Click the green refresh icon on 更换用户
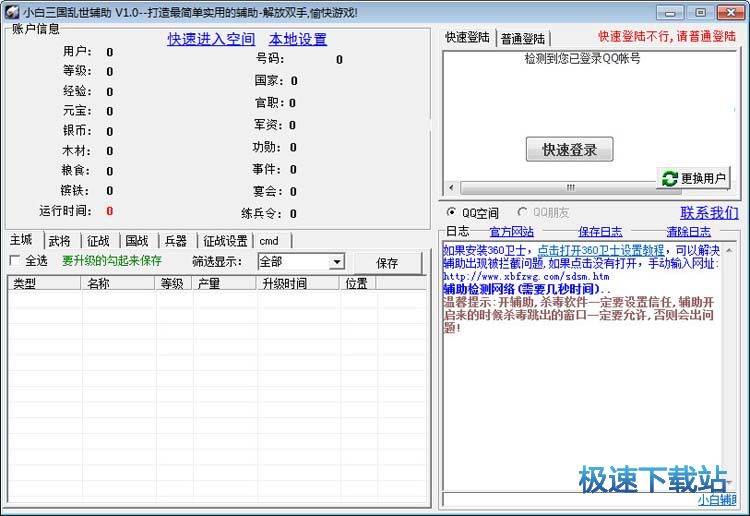This screenshot has height=516, width=750. [x=670, y=178]
